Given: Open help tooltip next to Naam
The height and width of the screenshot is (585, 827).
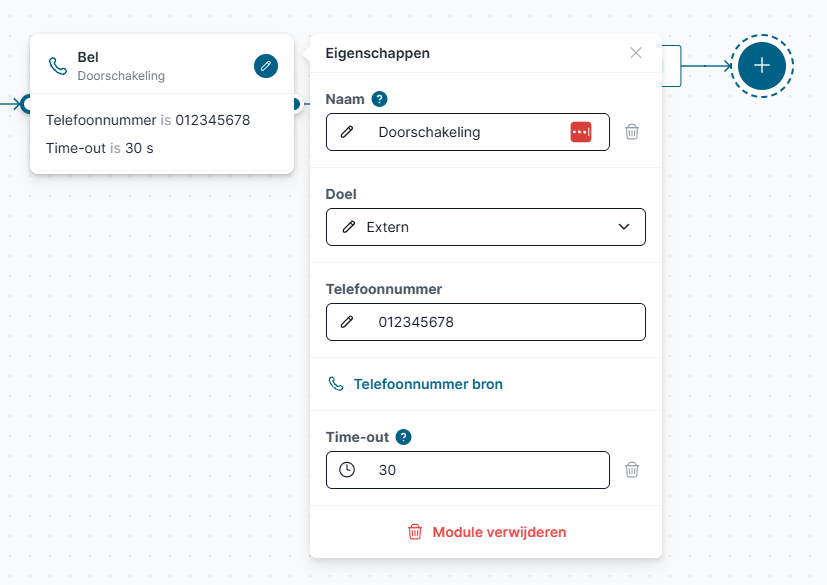Looking at the screenshot, I should 379,99.
